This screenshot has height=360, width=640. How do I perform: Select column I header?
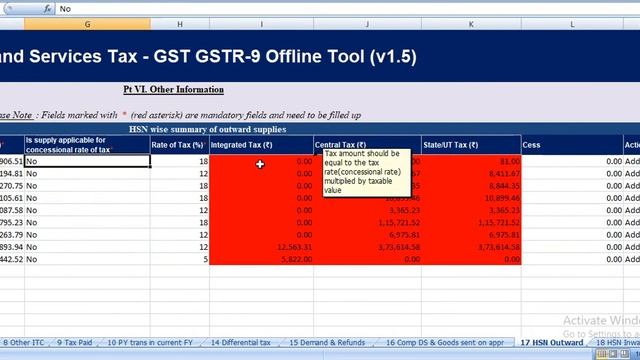262,24
